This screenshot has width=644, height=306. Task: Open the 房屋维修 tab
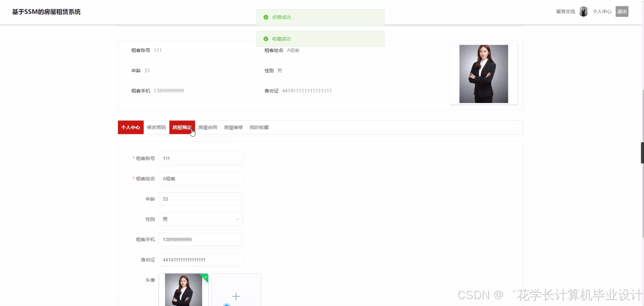tap(233, 127)
